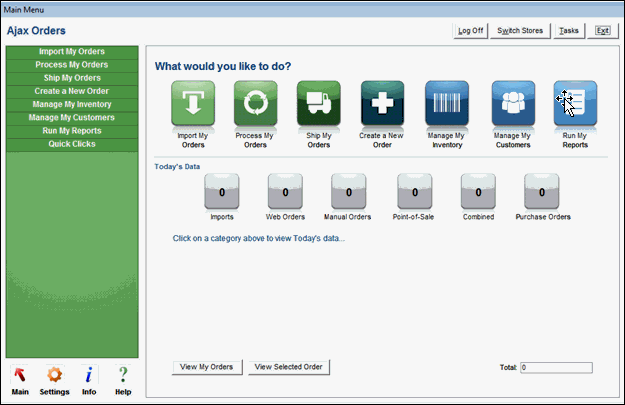Select the Combined counter icon
Screen dimensions: 625x405
(478, 191)
